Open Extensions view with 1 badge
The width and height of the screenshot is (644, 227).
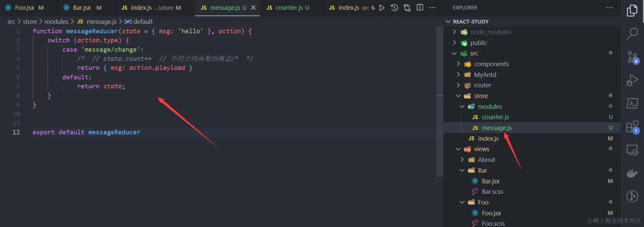tap(633, 127)
